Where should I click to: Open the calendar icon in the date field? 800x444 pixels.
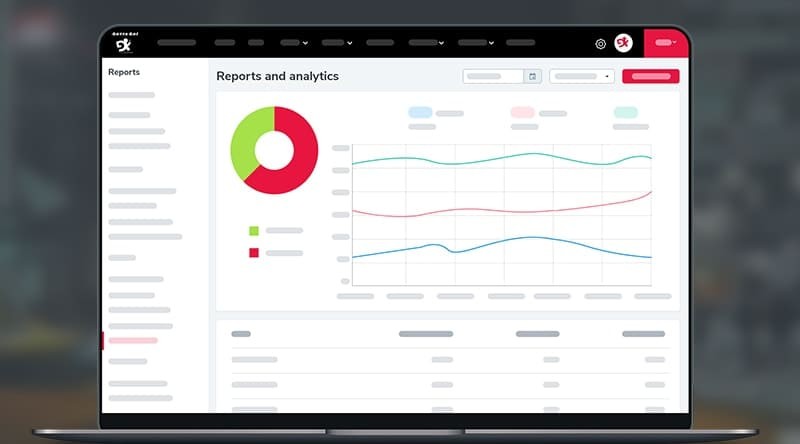(x=533, y=76)
